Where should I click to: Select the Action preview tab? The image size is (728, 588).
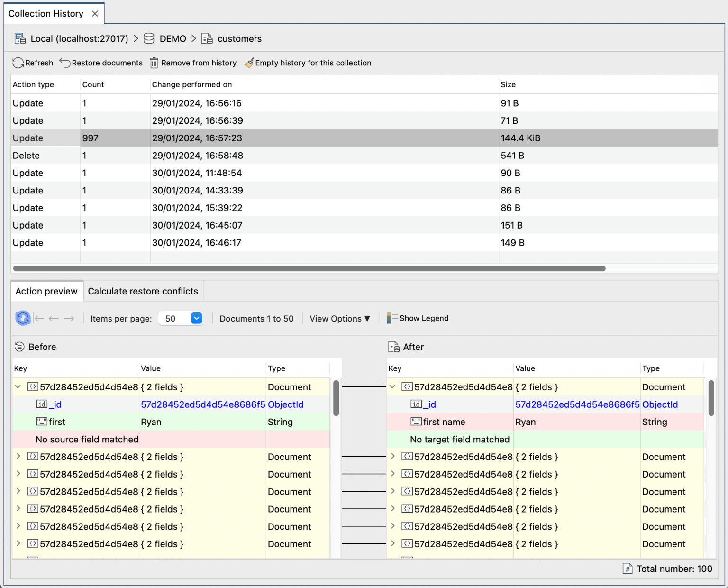tap(46, 291)
